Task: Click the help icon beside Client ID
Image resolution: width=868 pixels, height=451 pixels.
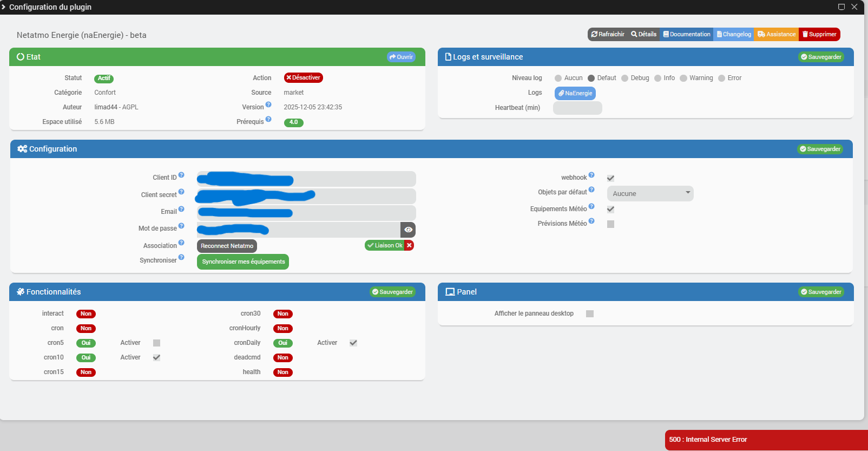Action: [181, 175]
